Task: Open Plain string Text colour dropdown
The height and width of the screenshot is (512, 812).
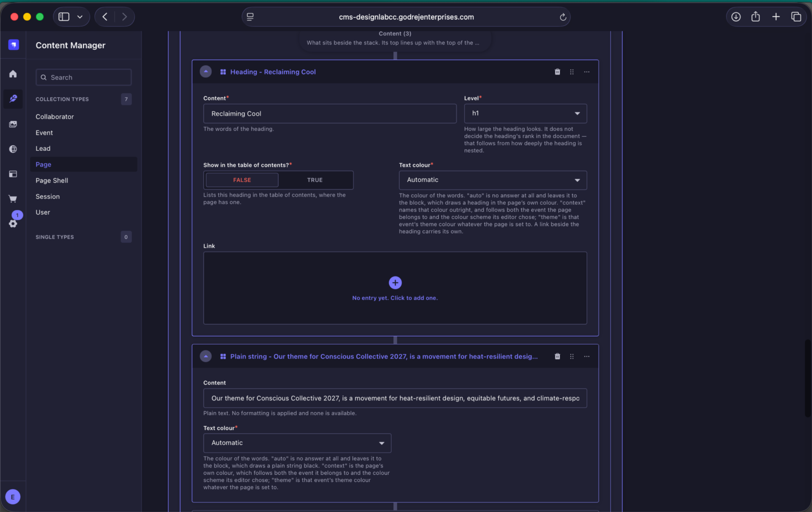Action: [297, 443]
